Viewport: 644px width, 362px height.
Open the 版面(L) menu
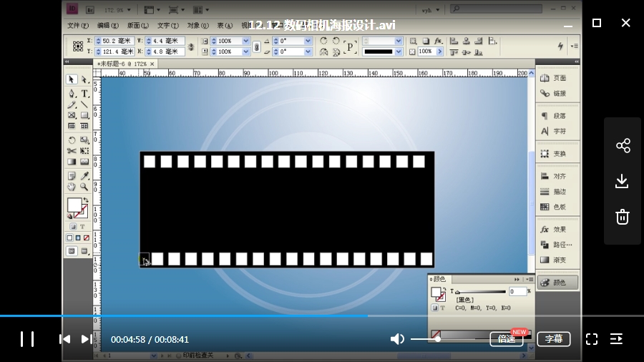coord(138,26)
